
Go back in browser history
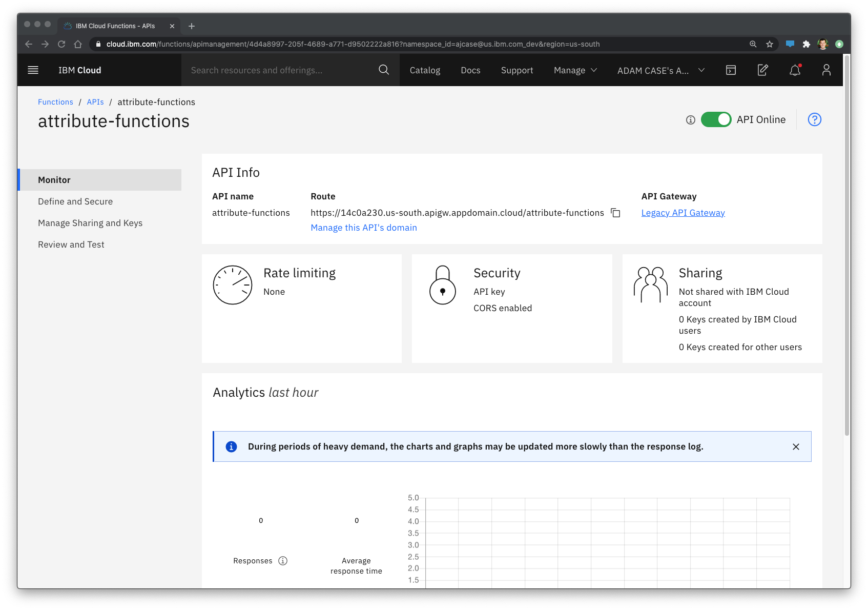[x=29, y=44]
